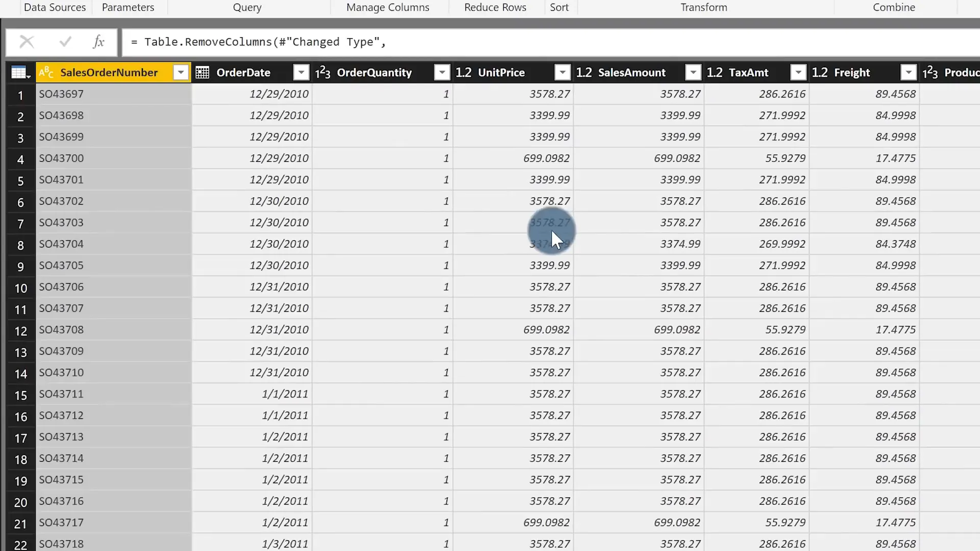Click Reduce Rows in the ribbon
This screenshot has height=551, width=980.
[495, 7]
